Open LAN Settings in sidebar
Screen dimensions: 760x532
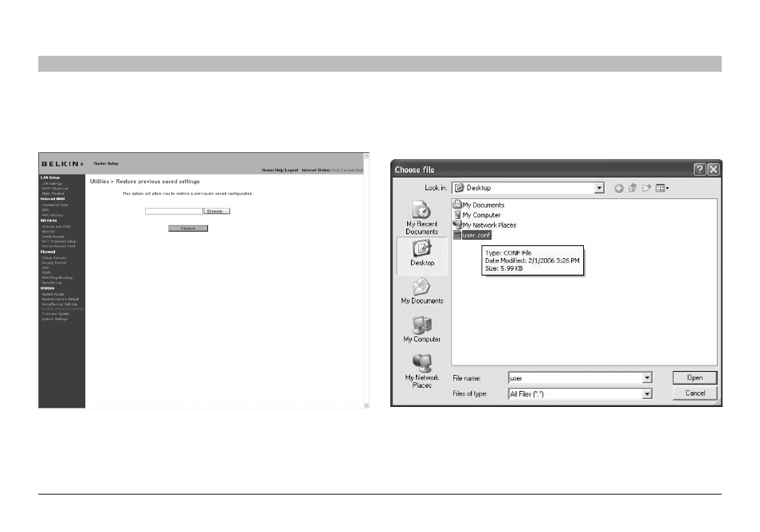click(x=52, y=184)
